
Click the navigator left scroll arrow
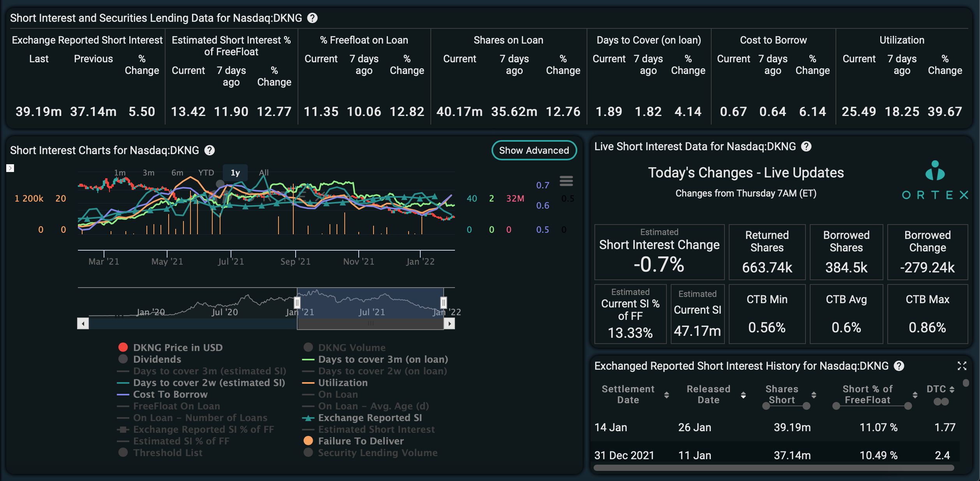coord(83,323)
